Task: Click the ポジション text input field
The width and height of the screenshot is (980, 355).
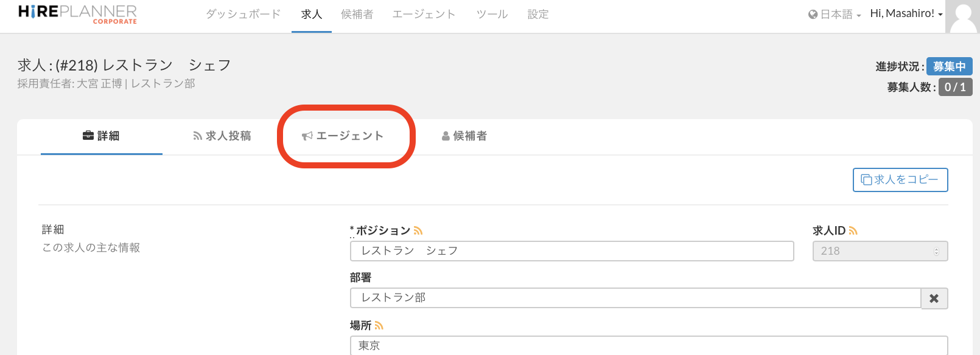Action: point(572,251)
